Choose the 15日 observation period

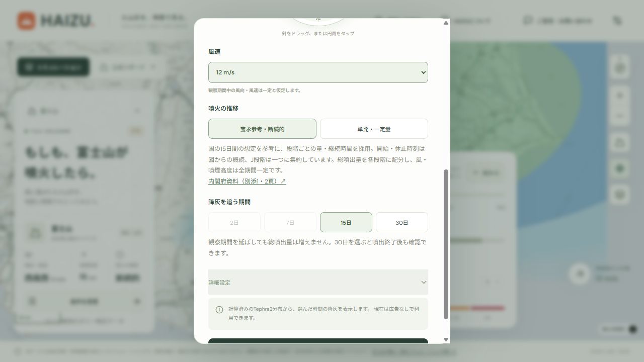[346, 222]
